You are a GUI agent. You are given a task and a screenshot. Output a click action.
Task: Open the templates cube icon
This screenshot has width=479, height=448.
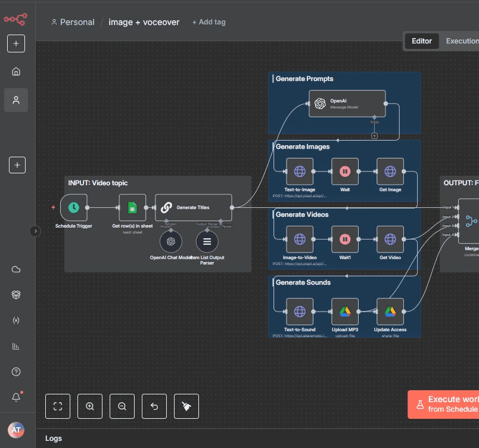pyautogui.click(x=16, y=295)
